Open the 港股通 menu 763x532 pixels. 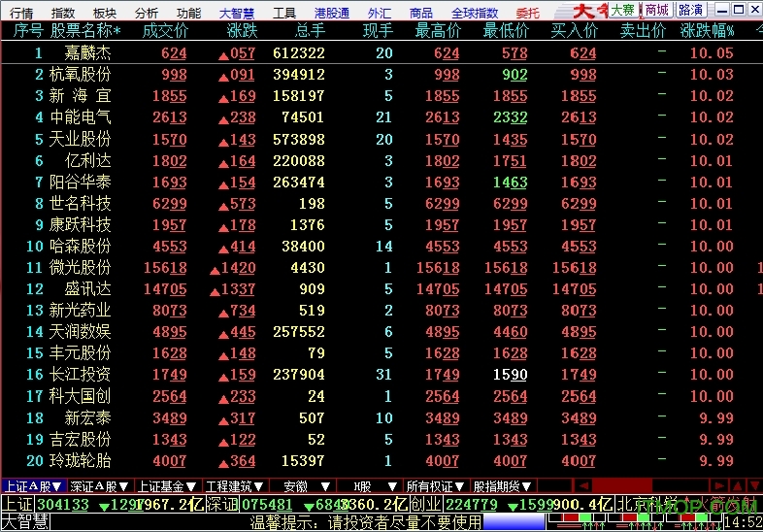click(332, 13)
